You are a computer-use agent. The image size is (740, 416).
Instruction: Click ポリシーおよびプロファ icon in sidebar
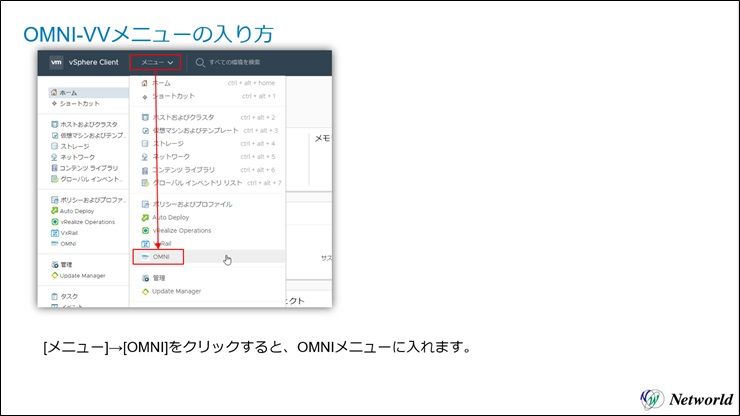click(x=54, y=200)
